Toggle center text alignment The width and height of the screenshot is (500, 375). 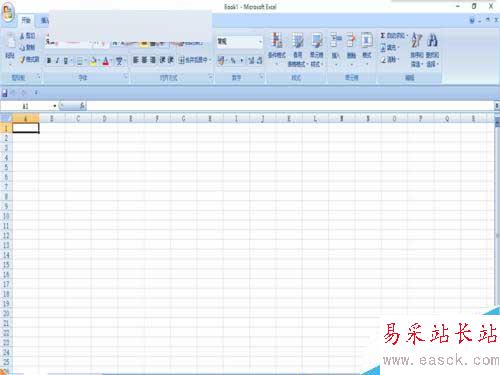(x=144, y=60)
